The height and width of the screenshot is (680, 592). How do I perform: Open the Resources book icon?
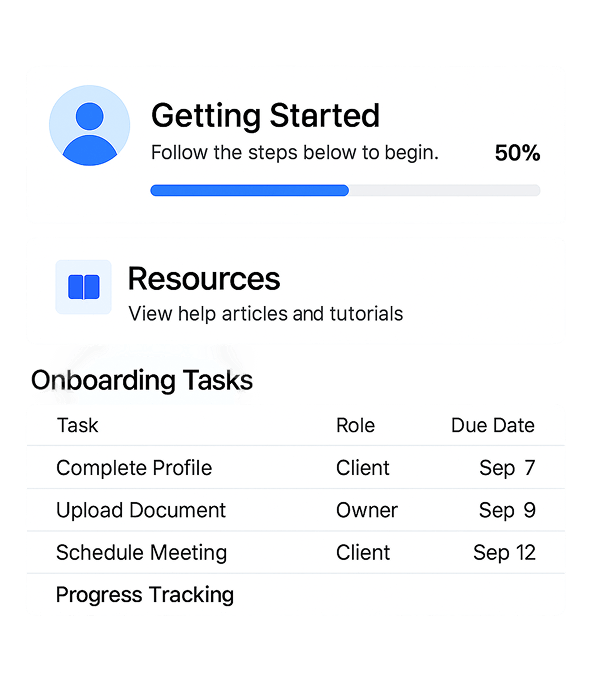[x=84, y=287]
